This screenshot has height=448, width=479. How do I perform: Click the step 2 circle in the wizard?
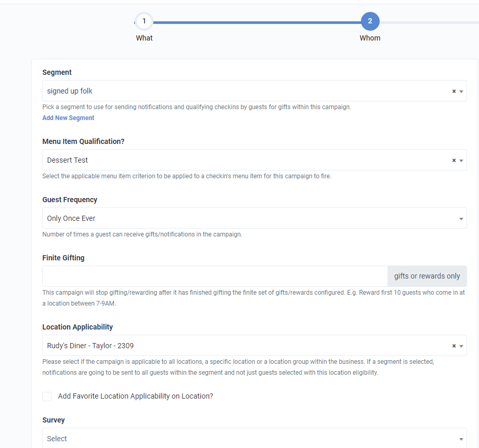[370, 21]
